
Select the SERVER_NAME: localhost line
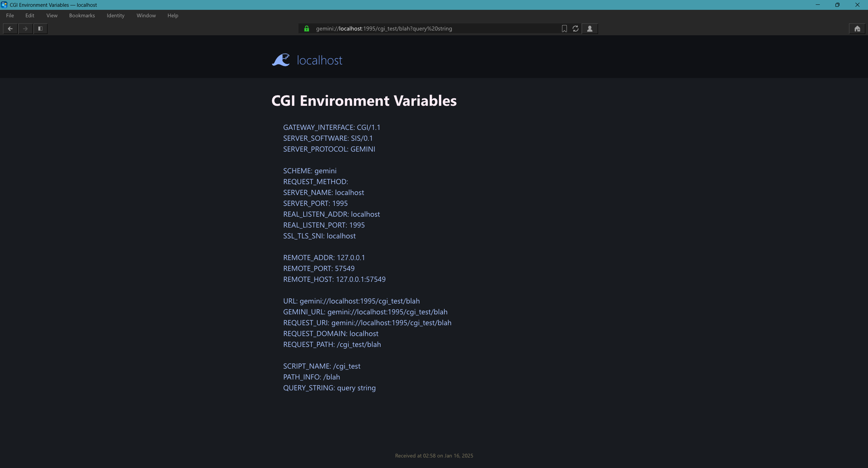(324, 193)
